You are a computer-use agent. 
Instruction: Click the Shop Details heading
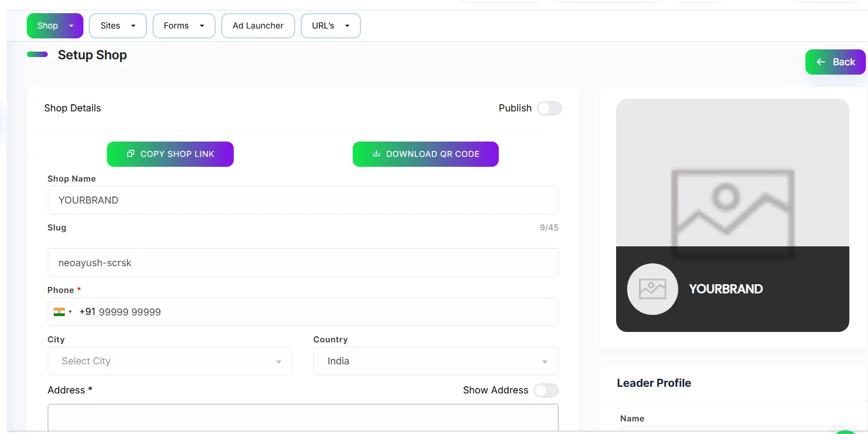pyautogui.click(x=72, y=108)
